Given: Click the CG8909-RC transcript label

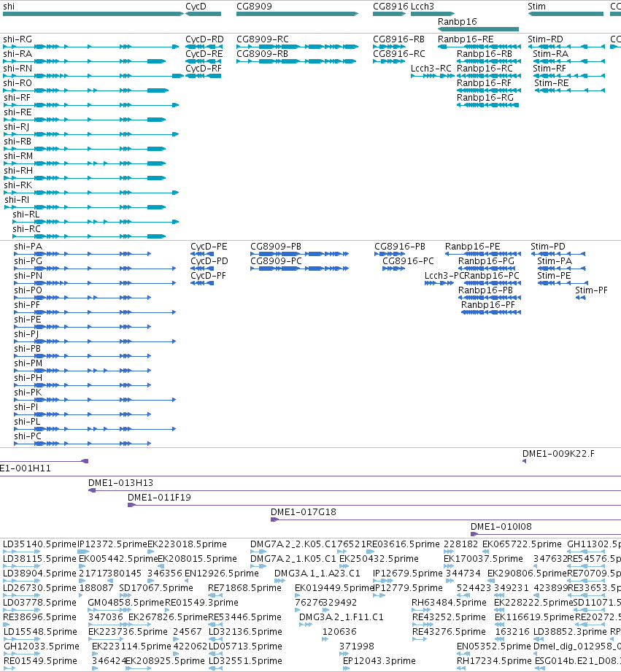Looking at the screenshot, I should point(263,39).
